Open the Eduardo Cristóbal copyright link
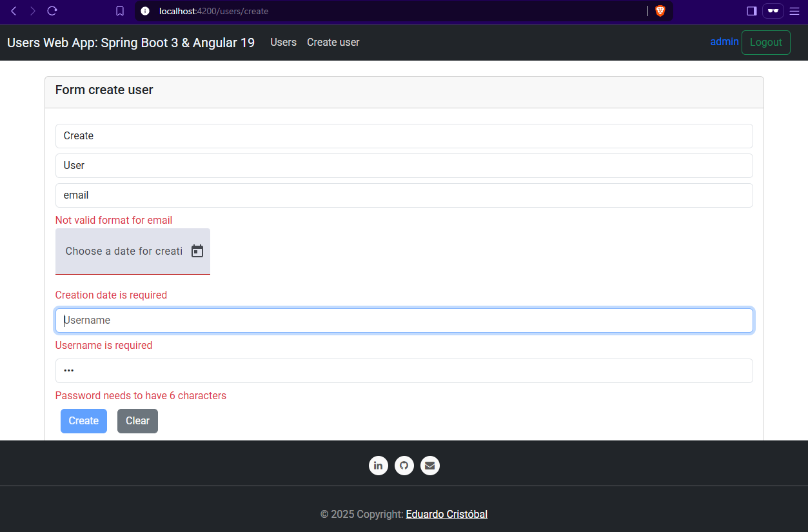808x532 pixels. pos(446,515)
